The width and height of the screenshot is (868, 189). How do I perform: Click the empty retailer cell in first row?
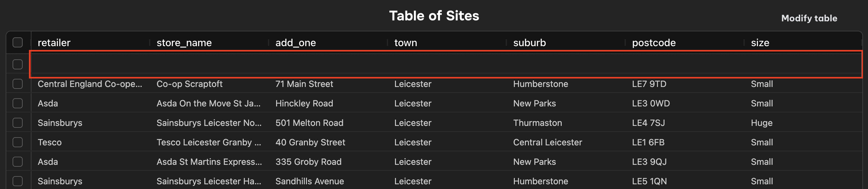90,64
